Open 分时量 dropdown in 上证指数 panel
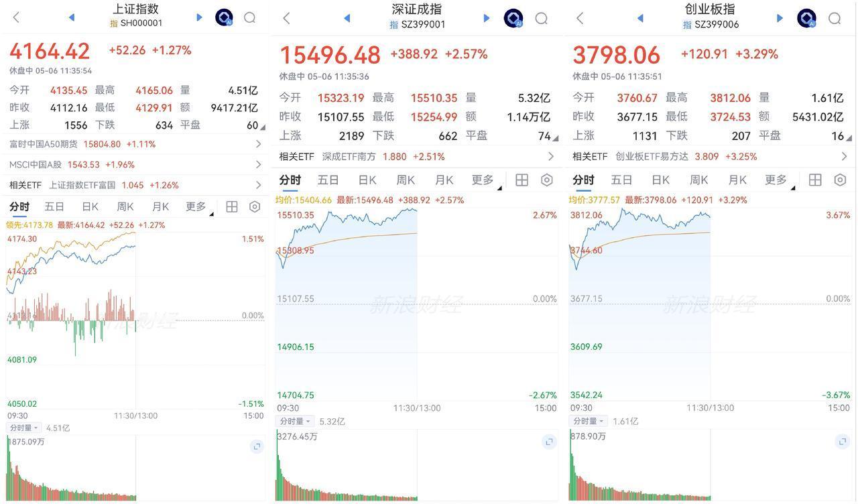Viewport: 858px width, 504px height. (24, 428)
